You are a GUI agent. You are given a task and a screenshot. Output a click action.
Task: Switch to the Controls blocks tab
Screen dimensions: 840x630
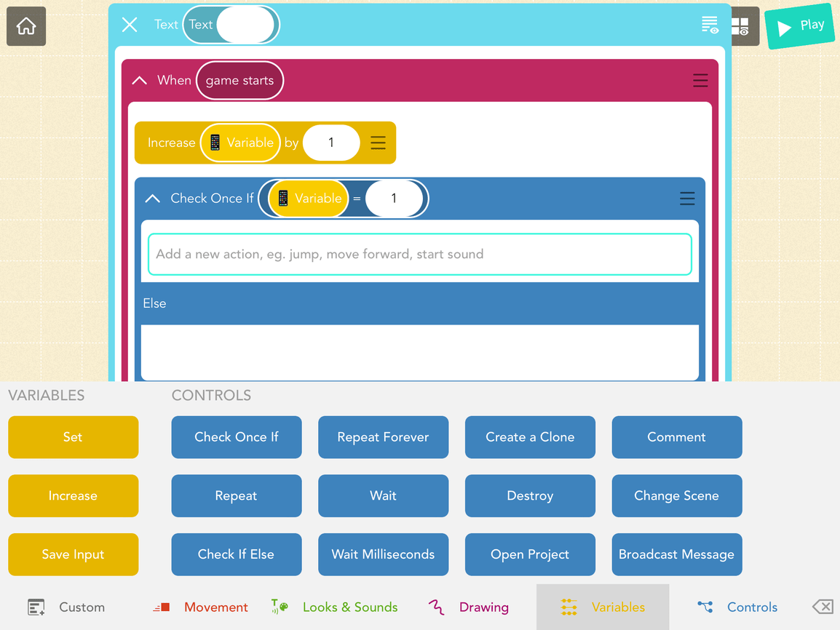click(x=737, y=607)
